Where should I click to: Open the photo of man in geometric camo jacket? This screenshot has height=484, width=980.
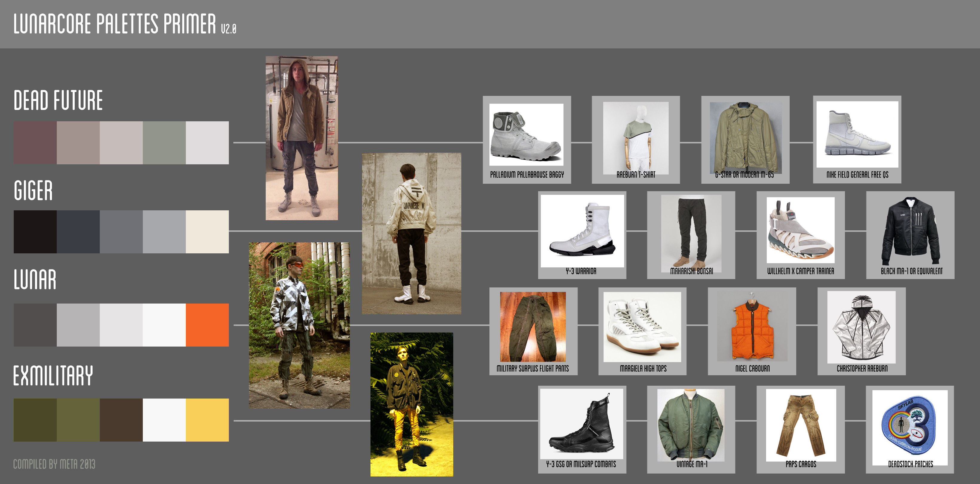click(299, 325)
